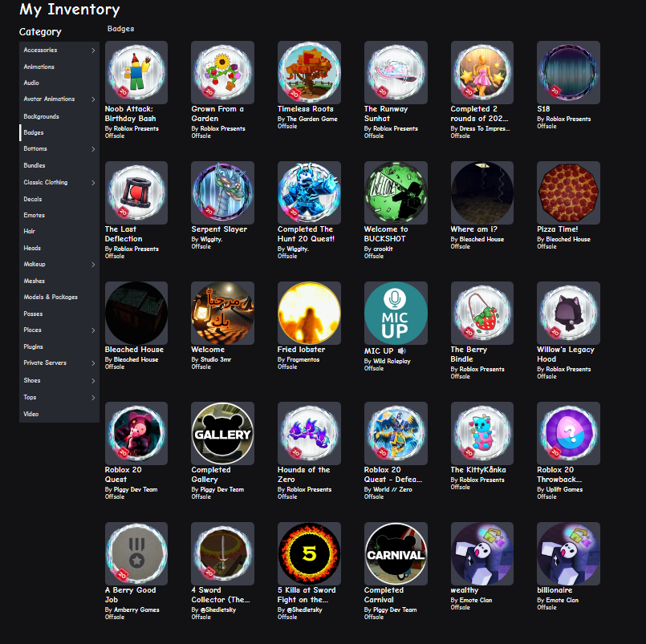
Task: Click the speaker icon next to MIC UP
Action: pyautogui.click(x=402, y=350)
